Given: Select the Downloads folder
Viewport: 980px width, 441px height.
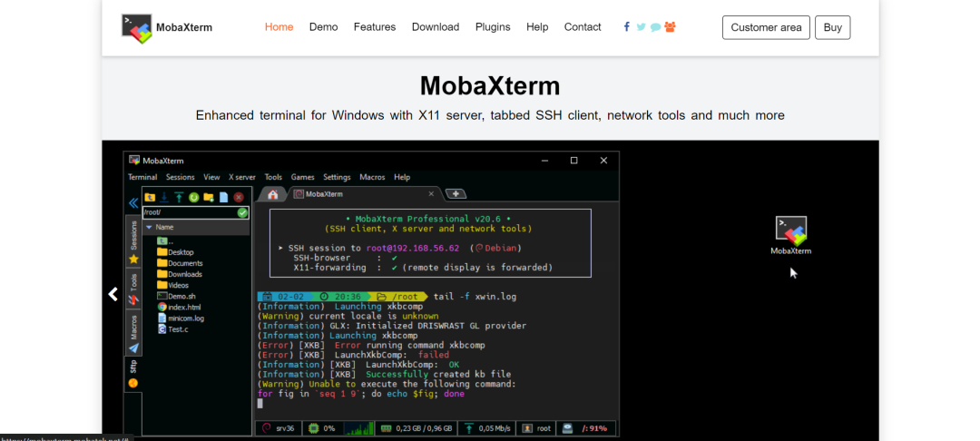Looking at the screenshot, I should click(x=180, y=274).
